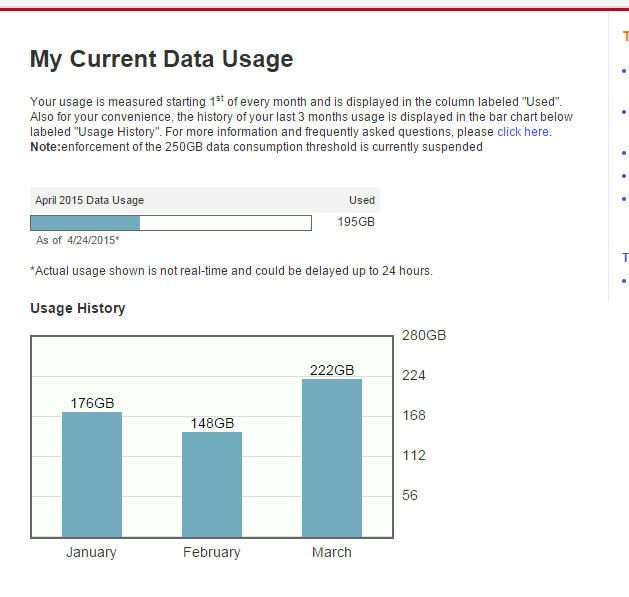Click the "Used" column header

click(x=361, y=200)
